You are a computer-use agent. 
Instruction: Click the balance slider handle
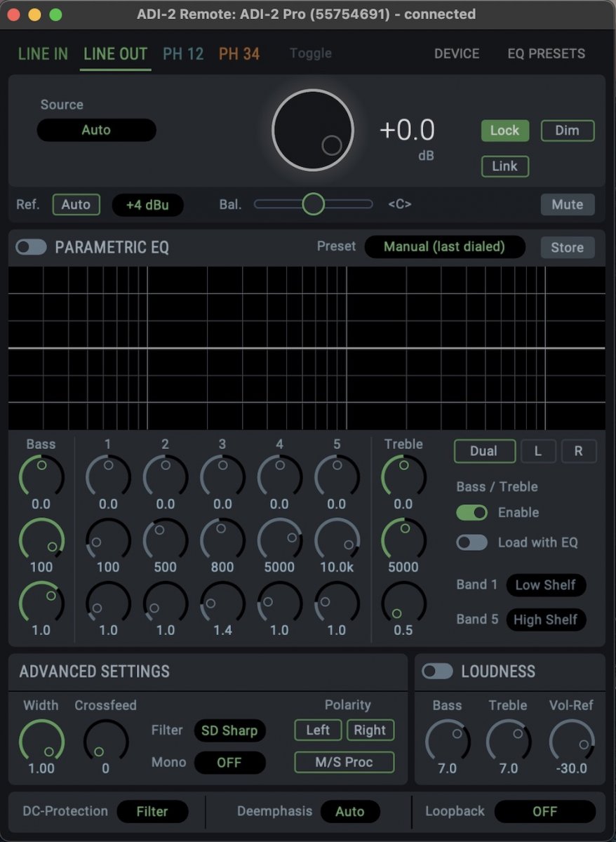click(x=313, y=204)
